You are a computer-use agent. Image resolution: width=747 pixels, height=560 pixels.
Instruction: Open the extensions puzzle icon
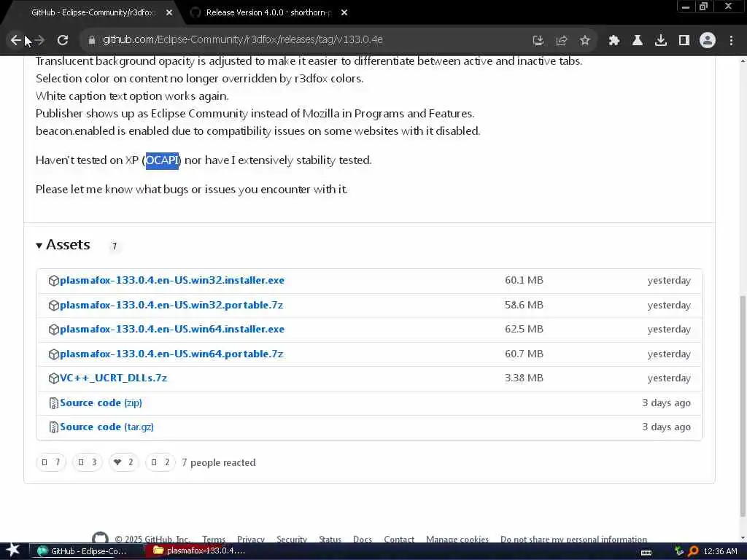[614, 41]
